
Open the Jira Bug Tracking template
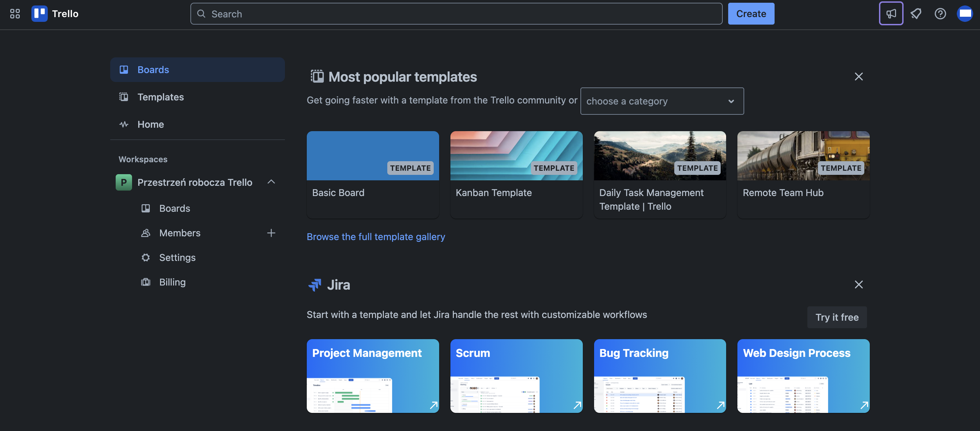660,376
